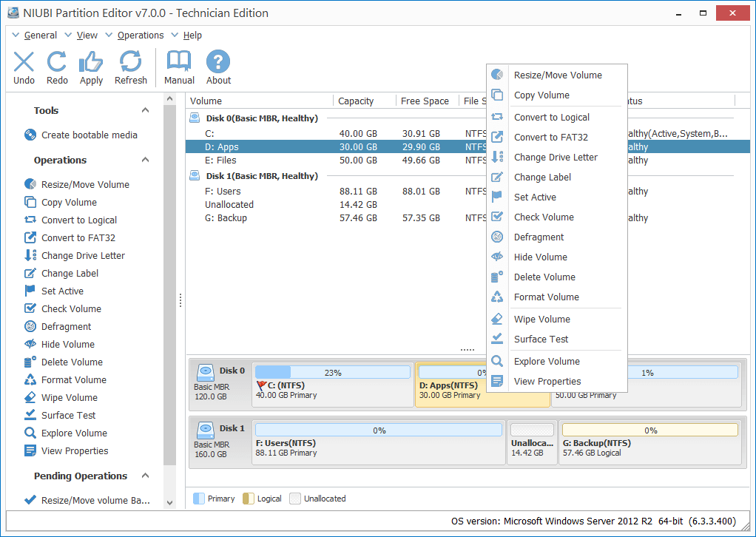
Task: Click the Free Space column header
Action: coord(427,101)
